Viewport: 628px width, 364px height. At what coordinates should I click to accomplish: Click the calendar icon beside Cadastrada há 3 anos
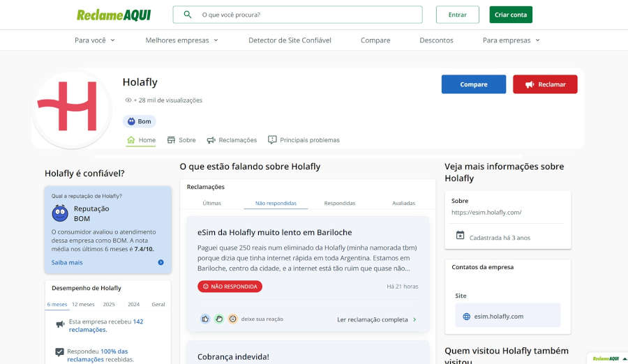pos(461,236)
